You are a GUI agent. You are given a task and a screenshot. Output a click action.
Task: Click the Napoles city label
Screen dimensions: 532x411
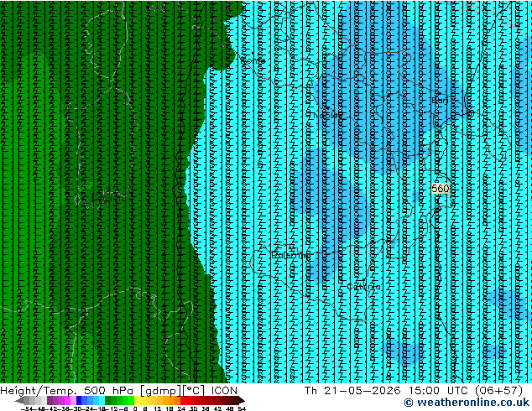pyautogui.click(x=326, y=116)
